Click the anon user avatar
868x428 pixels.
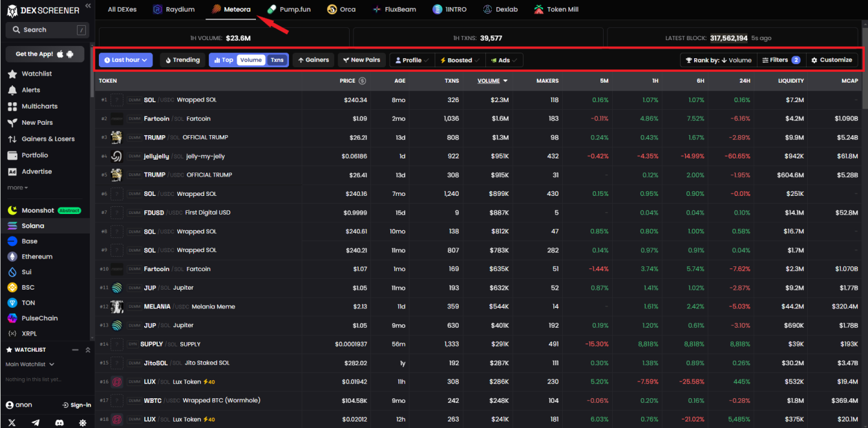pyautogui.click(x=10, y=405)
